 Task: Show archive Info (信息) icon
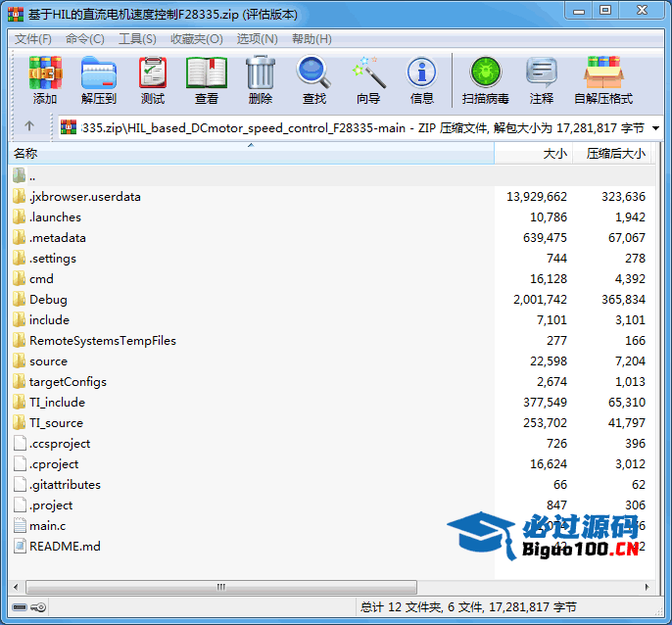[421, 72]
